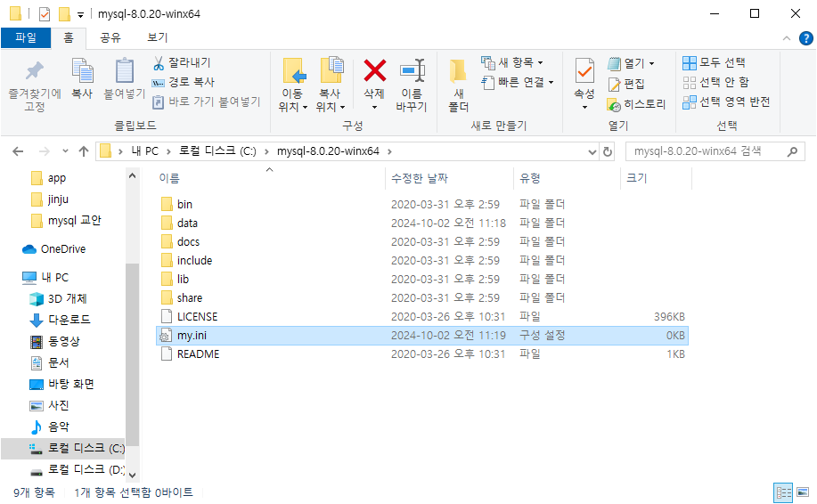Sort by 이름 (Name) column header
817x504 pixels.
pyautogui.click(x=169, y=178)
